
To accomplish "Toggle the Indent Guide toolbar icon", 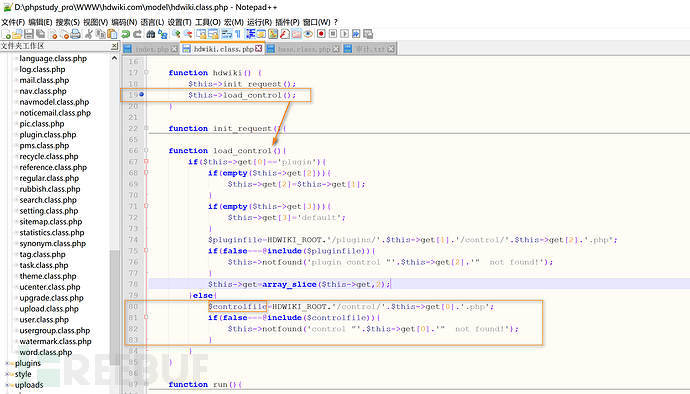I will click(x=250, y=34).
